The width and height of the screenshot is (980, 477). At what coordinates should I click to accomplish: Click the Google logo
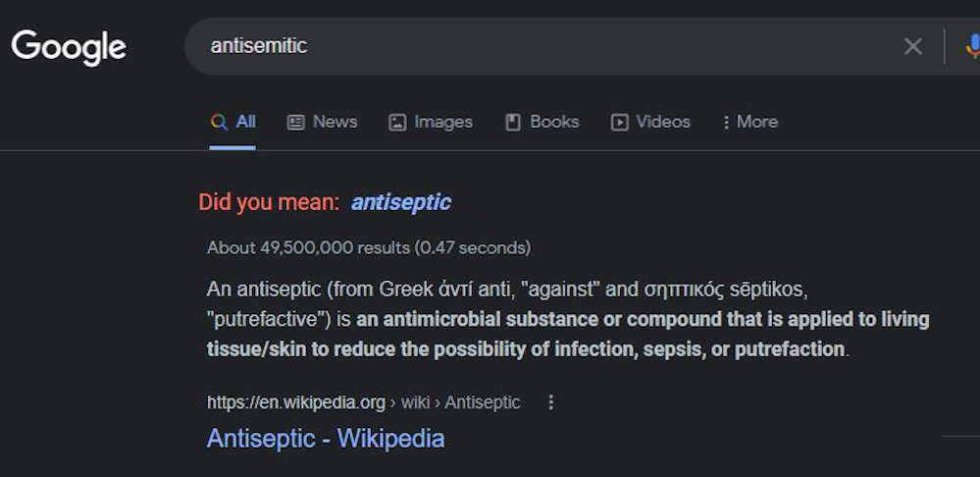coord(69,46)
